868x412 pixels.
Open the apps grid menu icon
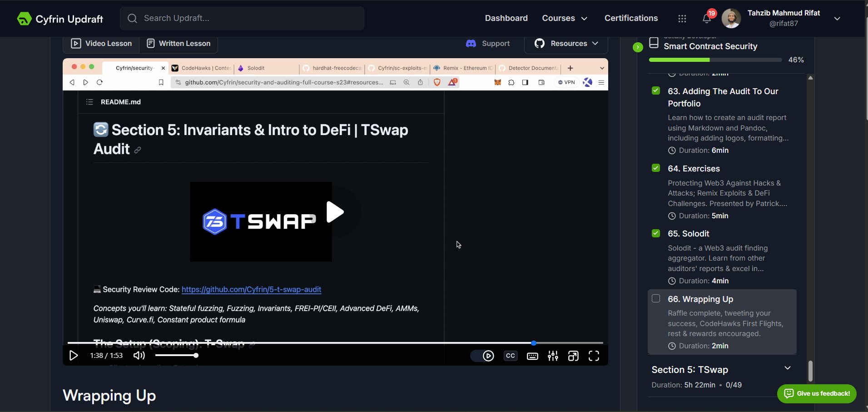pyautogui.click(x=682, y=19)
